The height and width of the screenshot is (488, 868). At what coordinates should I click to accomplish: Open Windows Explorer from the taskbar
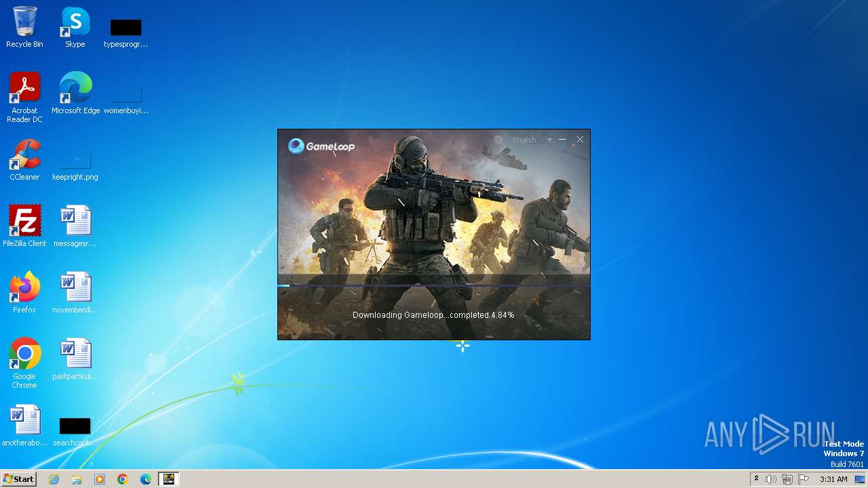click(x=77, y=479)
